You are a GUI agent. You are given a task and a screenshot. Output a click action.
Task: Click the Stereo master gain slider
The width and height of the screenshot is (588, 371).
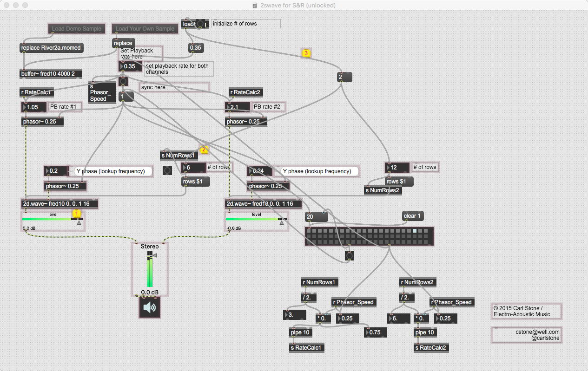tap(150, 269)
